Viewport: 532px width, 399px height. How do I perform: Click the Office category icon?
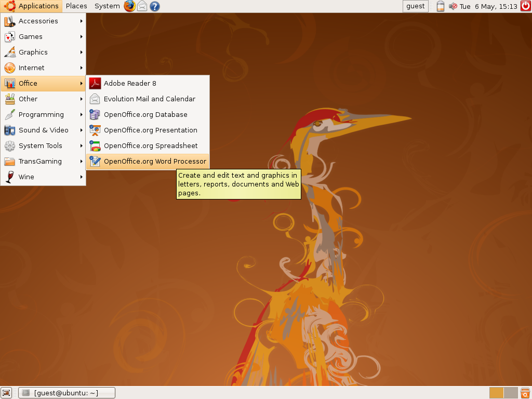[10, 84]
